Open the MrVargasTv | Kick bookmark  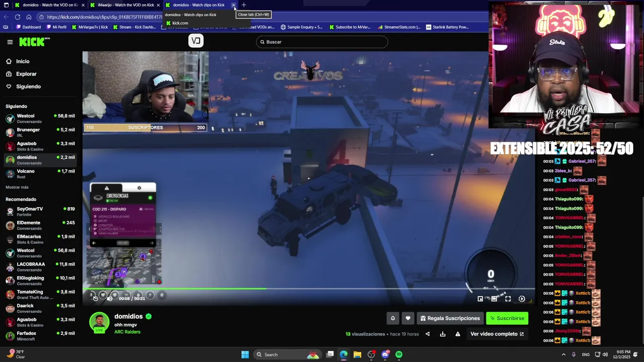click(90, 27)
